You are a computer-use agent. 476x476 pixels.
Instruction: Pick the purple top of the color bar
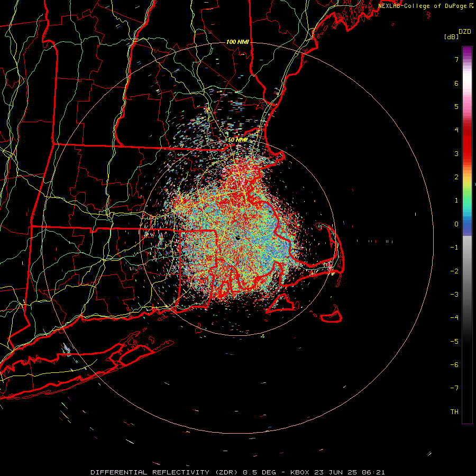coord(467,52)
